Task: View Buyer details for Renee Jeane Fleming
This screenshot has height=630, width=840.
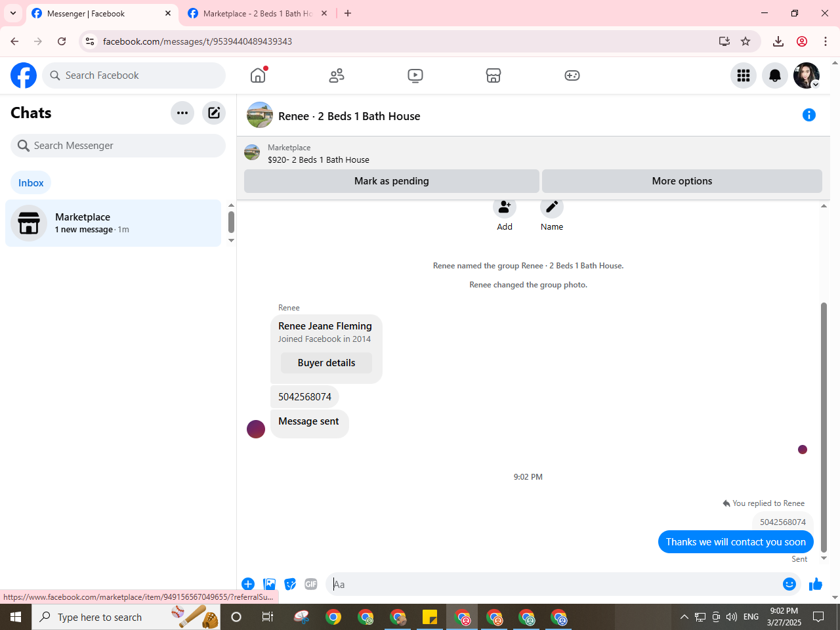Action: pyautogui.click(x=326, y=363)
